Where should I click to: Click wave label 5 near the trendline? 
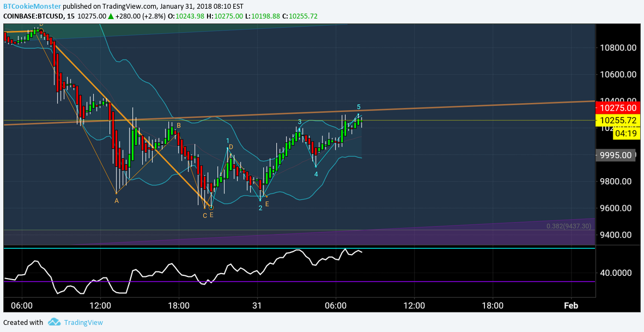point(359,106)
